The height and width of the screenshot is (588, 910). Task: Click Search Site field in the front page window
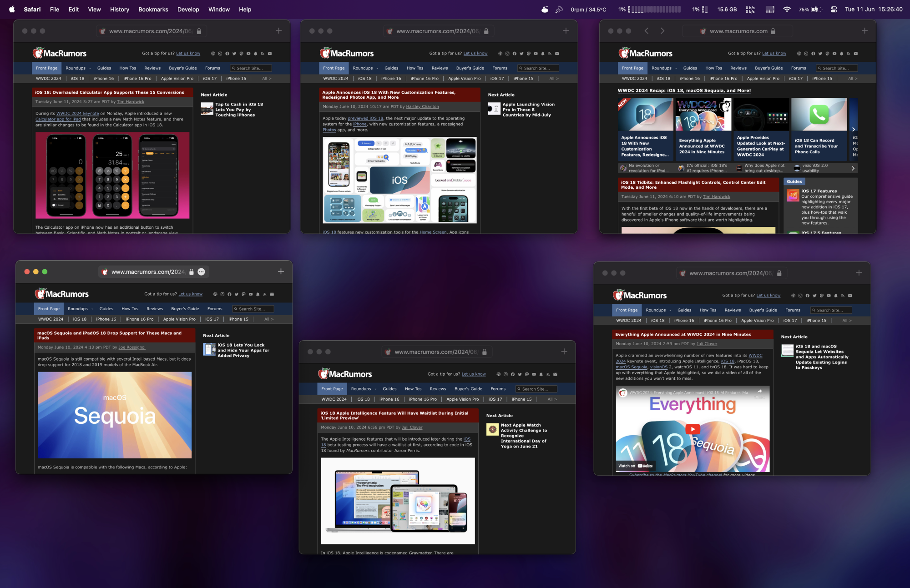837,68
